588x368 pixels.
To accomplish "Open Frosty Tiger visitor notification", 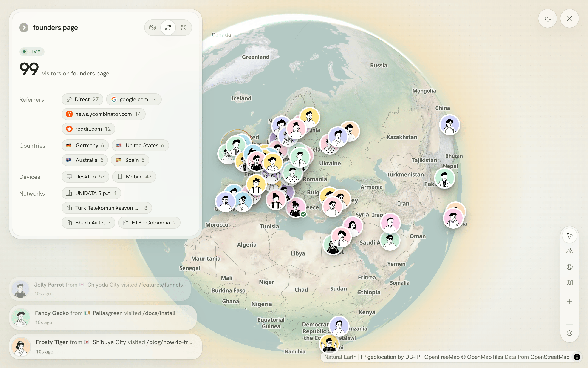I will click(x=106, y=347).
